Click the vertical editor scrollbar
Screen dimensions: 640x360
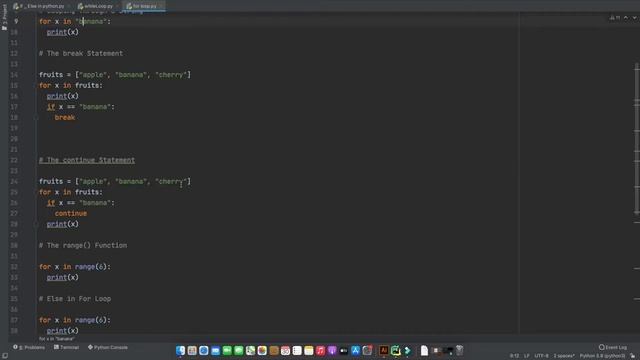pyautogui.click(x=637, y=139)
